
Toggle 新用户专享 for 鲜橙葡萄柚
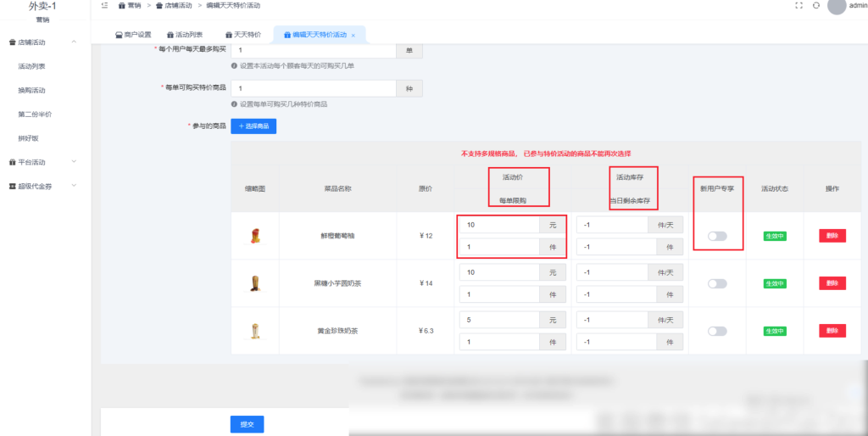pos(717,236)
